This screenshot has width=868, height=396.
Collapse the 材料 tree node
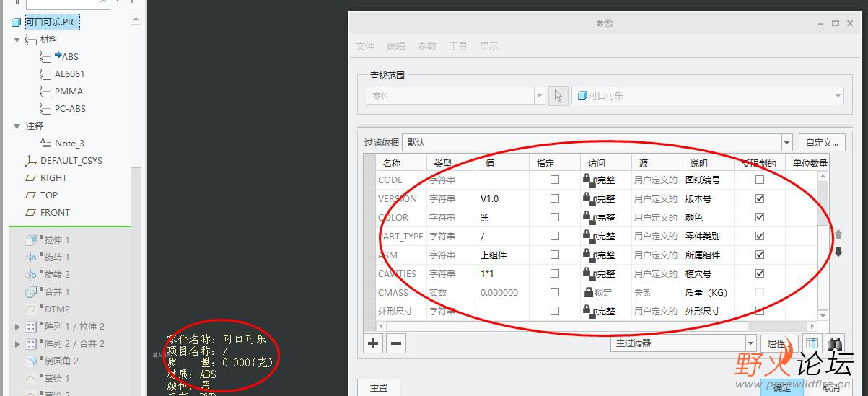(x=17, y=40)
